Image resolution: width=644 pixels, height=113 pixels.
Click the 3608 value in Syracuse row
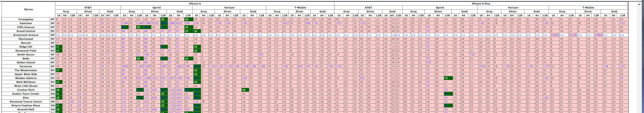point(125,66)
